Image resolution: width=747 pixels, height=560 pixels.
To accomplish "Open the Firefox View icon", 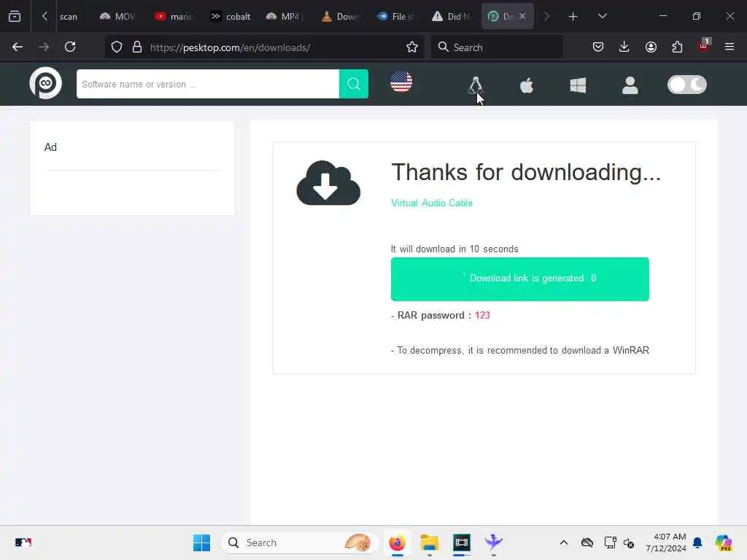I will coord(15,16).
